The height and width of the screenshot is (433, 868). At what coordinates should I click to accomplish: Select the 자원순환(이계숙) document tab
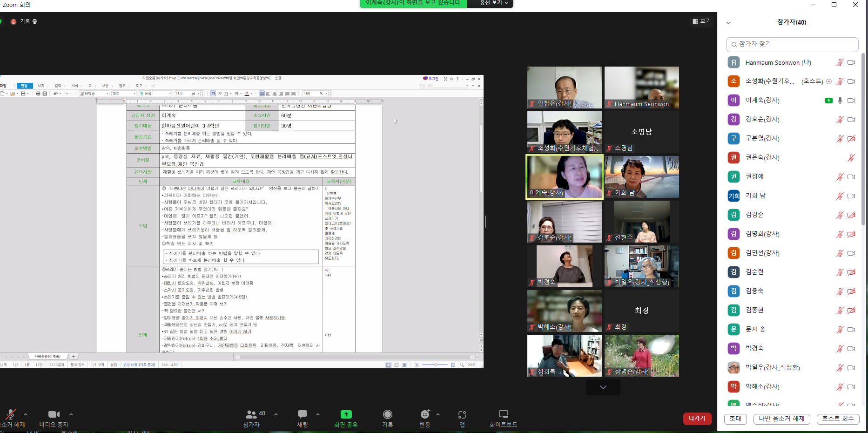click(x=47, y=357)
